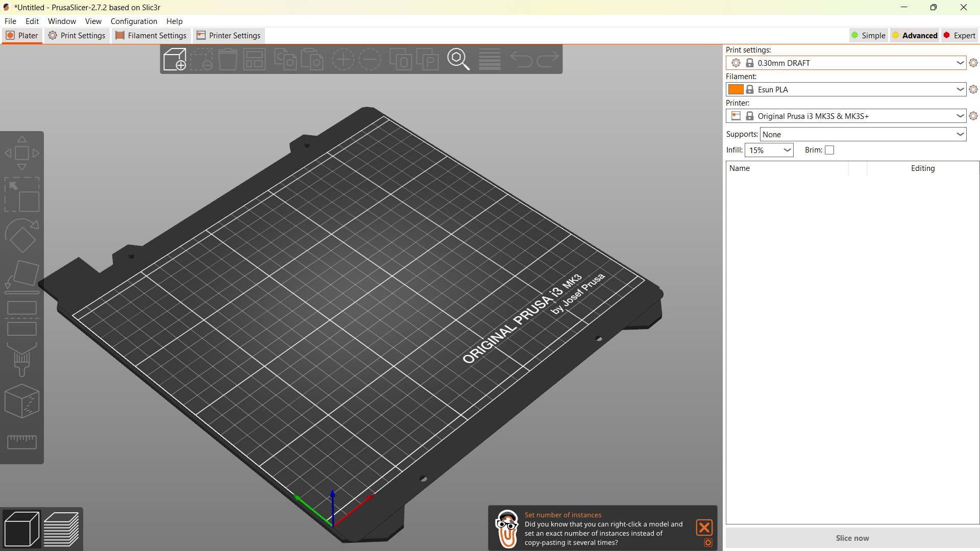980x551 pixels.
Task: Switch to 3D editor view cube
Action: coord(21,529)
